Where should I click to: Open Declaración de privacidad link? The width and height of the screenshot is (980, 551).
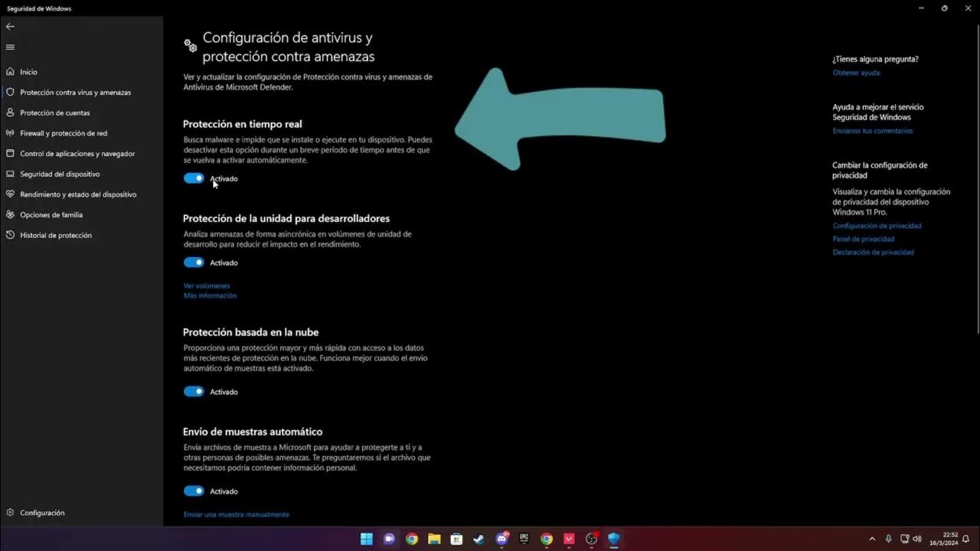click(874, 252)
